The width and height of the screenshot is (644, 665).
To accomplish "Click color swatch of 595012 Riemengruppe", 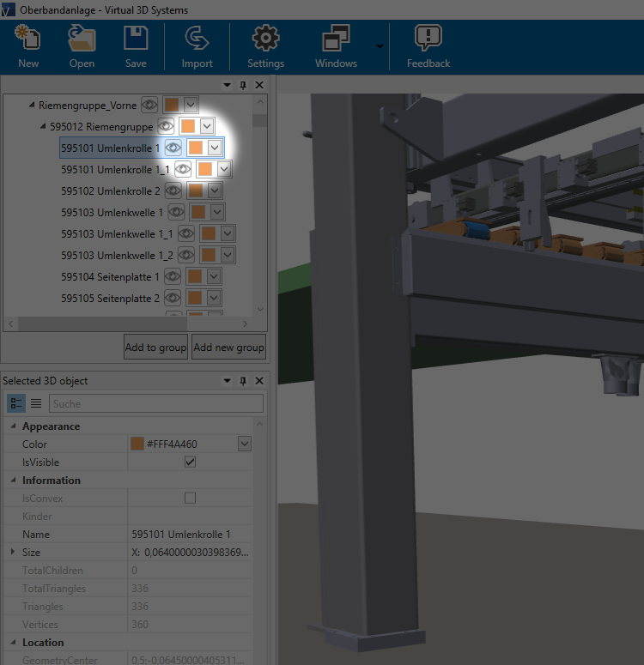I will click(188, 126).
